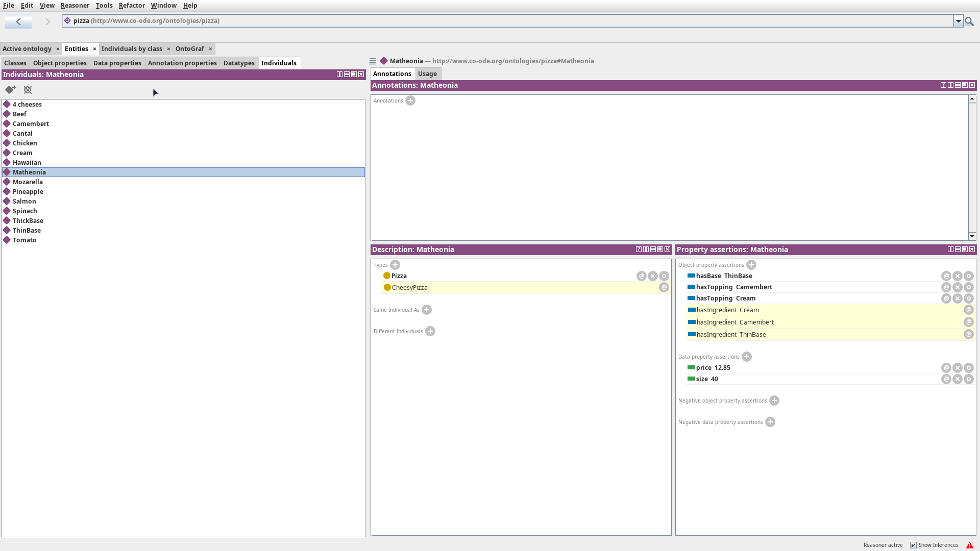The width and height of the screenshot is (980, 551).
Task: Click the Pizza class yellow circle
Action: [387, 276]
